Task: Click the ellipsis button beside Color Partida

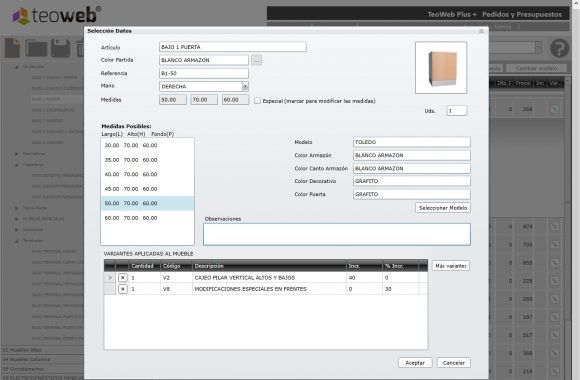Action: tap(256, 60)
